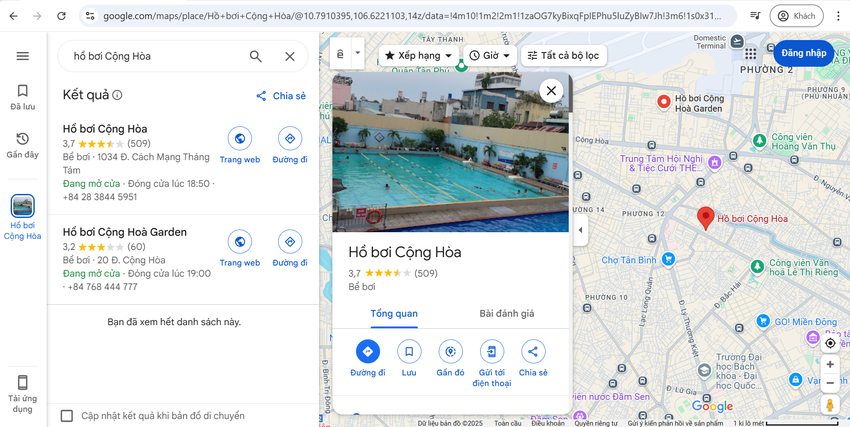The image size is (850, 427).
Task: Open Google apps grid icon
Action: pyautogui.click(x=750, y=53)
